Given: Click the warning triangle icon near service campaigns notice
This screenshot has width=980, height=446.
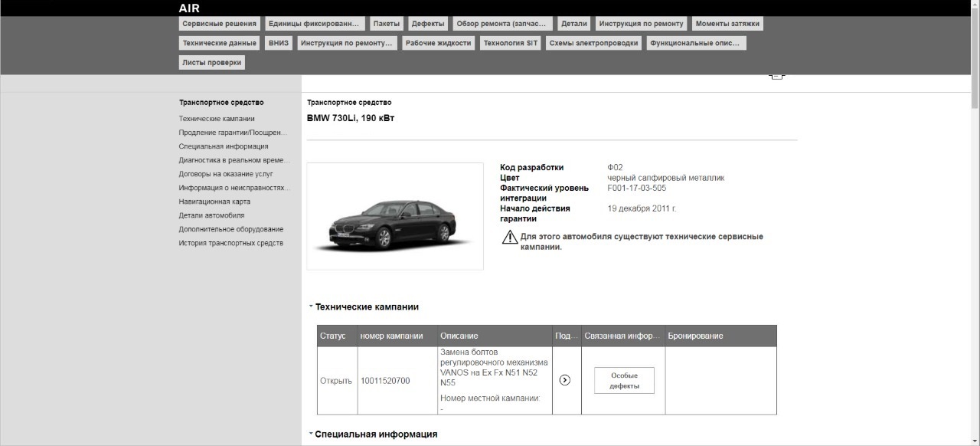Looking at the screenshot, I should 510,238.
